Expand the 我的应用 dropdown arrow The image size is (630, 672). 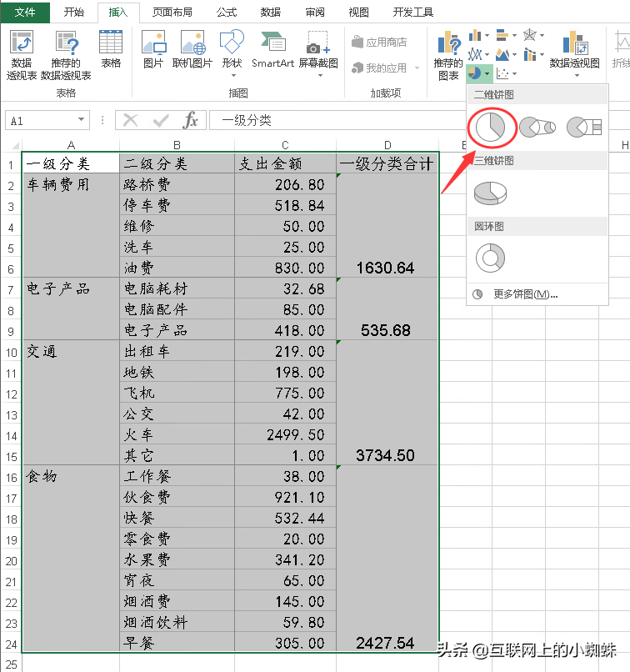[x=417, y=68]
